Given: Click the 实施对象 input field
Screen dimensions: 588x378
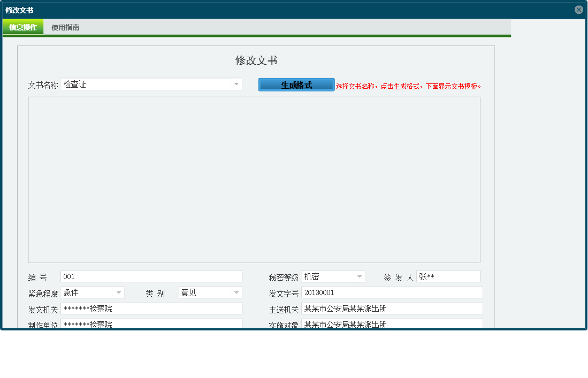Looking at the screenshot, I should coord(392,323).
